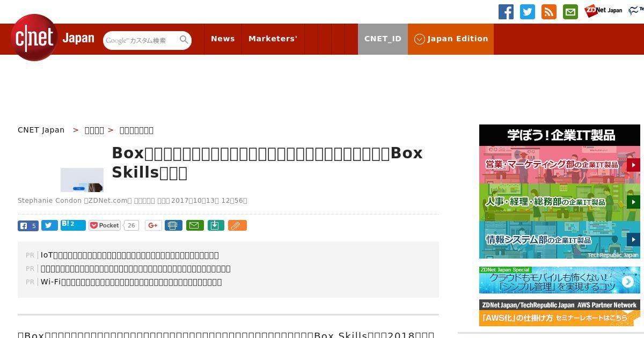Click the green newsletter mail icon in header
This screenshot has height=338, width=644.
[x=570, y=12]
